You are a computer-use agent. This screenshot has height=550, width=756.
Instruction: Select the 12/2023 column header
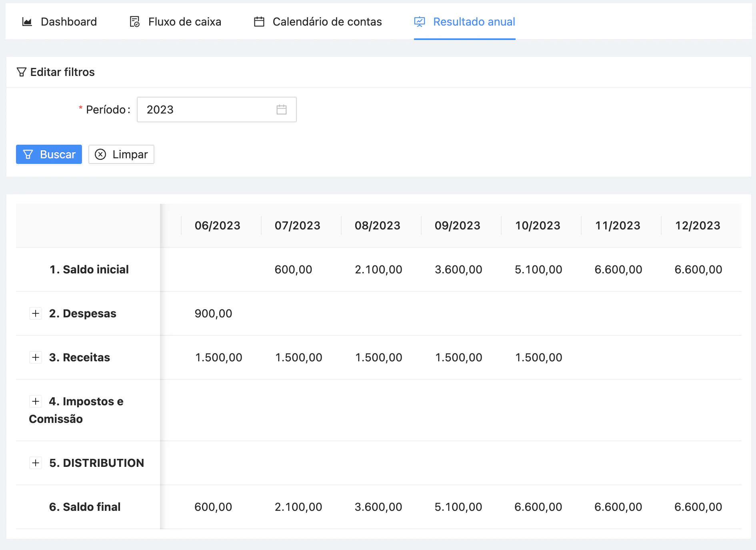pyautogui.click(x=698, y=225)
